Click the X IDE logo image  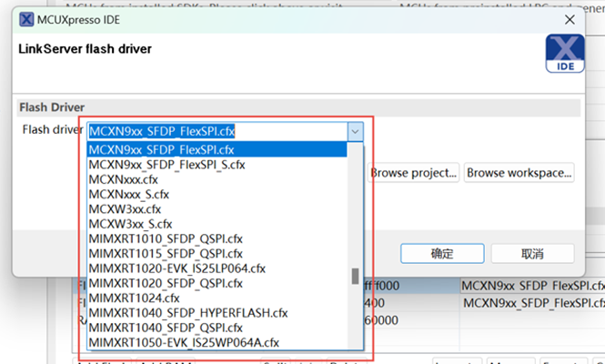click(565, 54)
